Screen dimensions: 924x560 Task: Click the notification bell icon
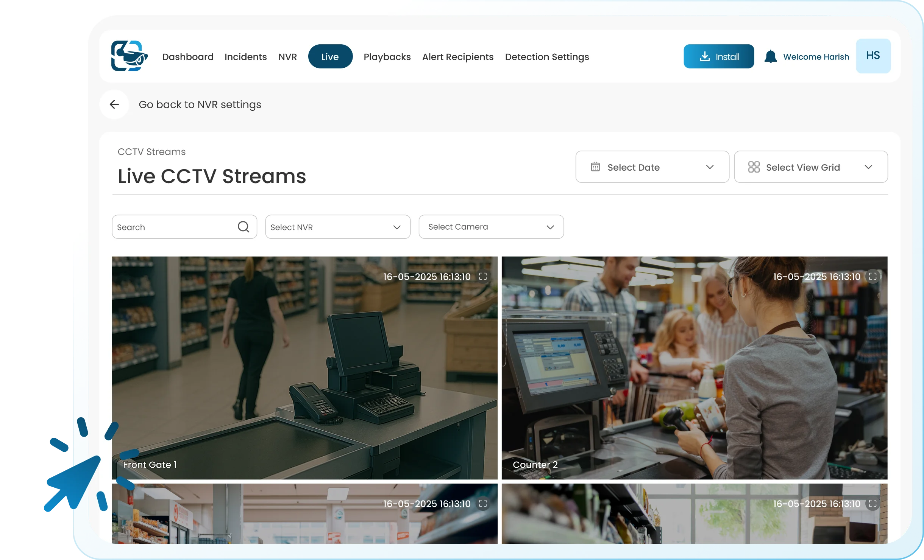coord(770,57)
